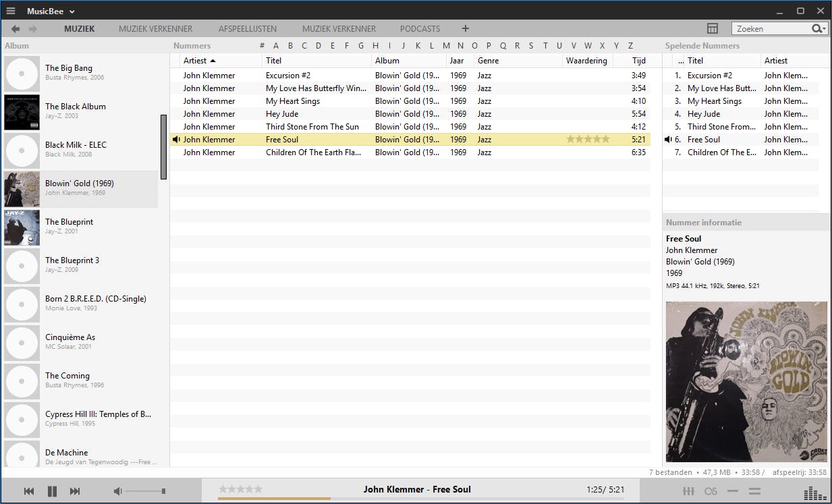Viewport: 832px width, 504px height.
Task: Jump to letter J in index
Action: pos(404,46)
